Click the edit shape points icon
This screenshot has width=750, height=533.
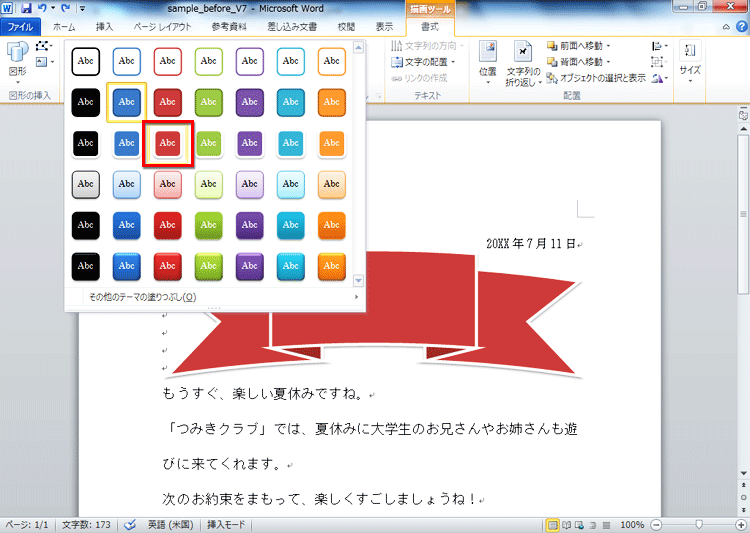[43, 46]
